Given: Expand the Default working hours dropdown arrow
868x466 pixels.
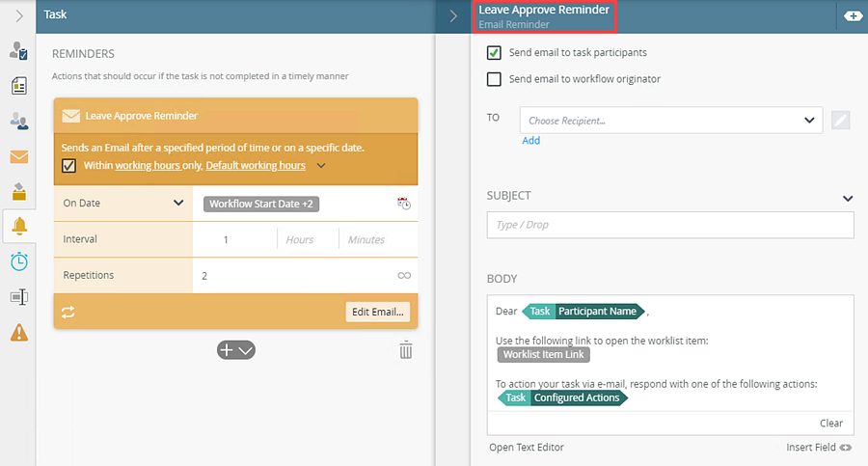Looking at the screenshot, I should click(321, 166).
